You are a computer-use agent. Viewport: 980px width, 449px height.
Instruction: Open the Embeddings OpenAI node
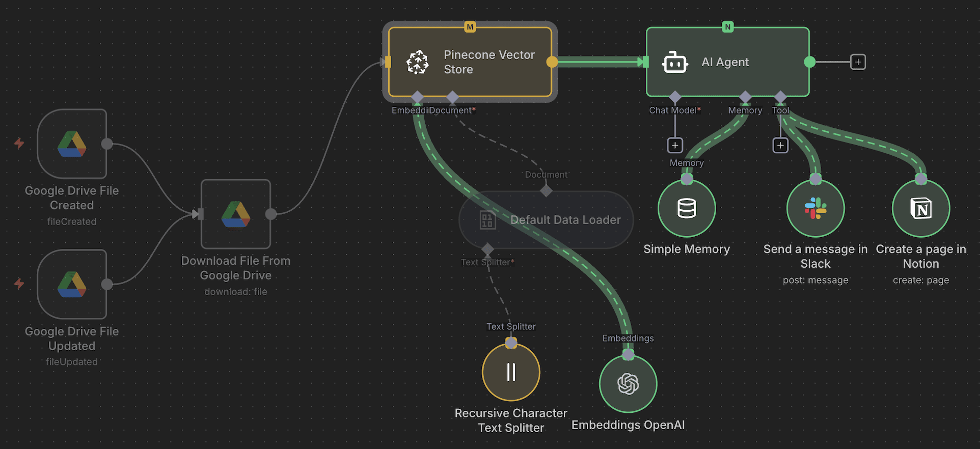[628, 384]
